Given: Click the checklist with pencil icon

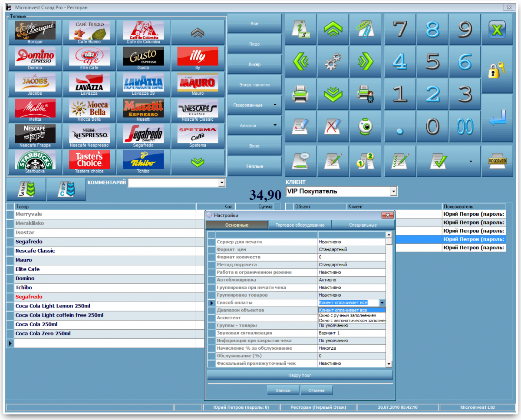Looking at the screenshot, I should (x=400, y=161).
